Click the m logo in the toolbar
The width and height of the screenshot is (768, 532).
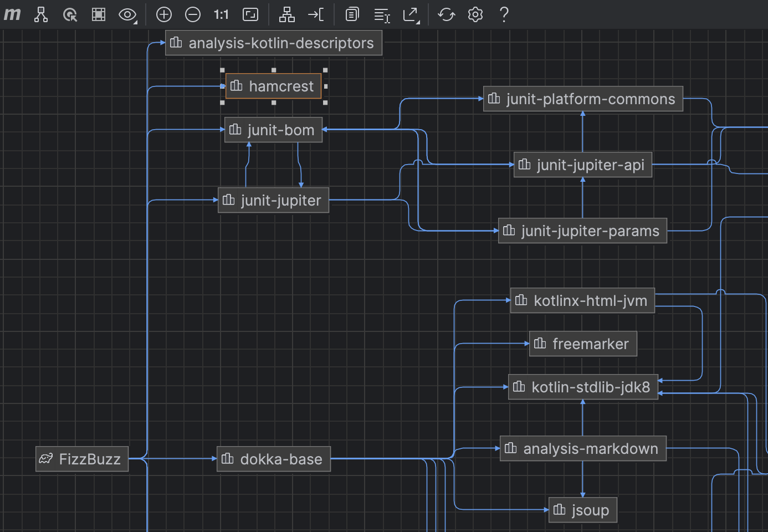tap(12, 14)
